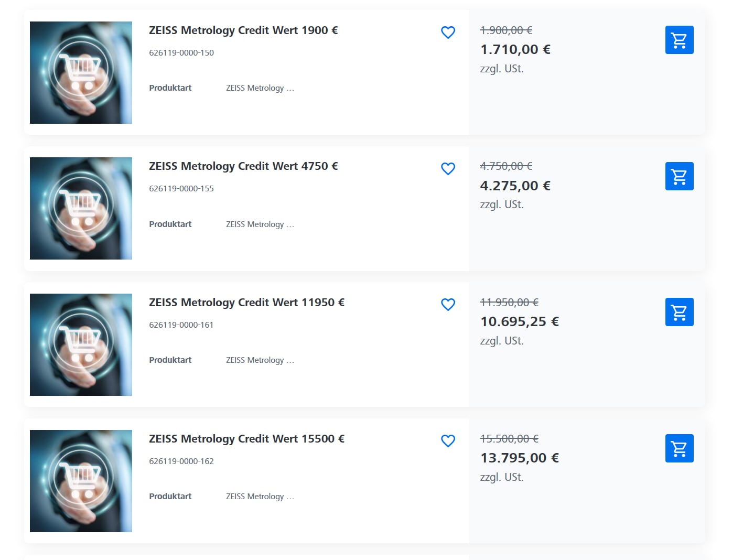Add the 11950 € credit to cart

click(x=679, y=312)
